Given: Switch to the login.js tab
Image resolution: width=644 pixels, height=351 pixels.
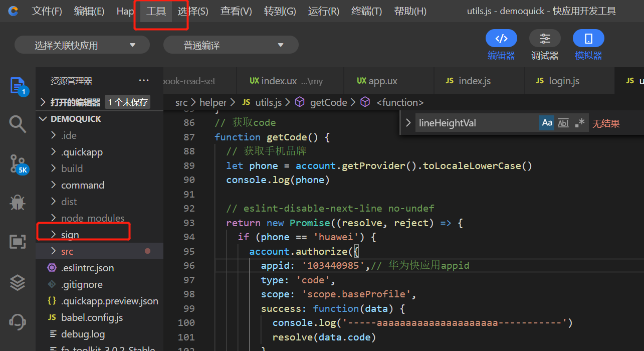Looking at the screenshot, I should [x=564, y=81].
